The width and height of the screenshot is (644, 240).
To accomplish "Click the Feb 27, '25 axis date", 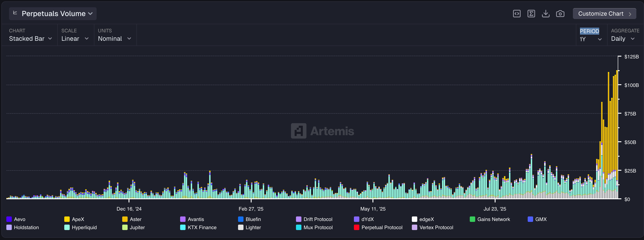I will coord(251,209).
